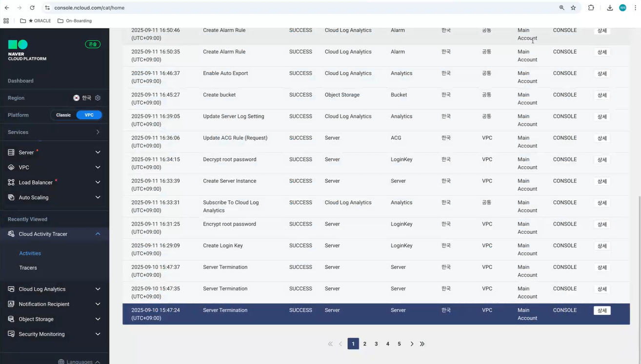Click the Object Storage sidebar icon
Screen dimensions: 641x364
[11, 319]
